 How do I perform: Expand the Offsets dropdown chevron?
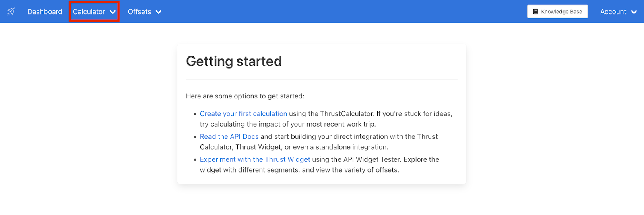[159, 12]
